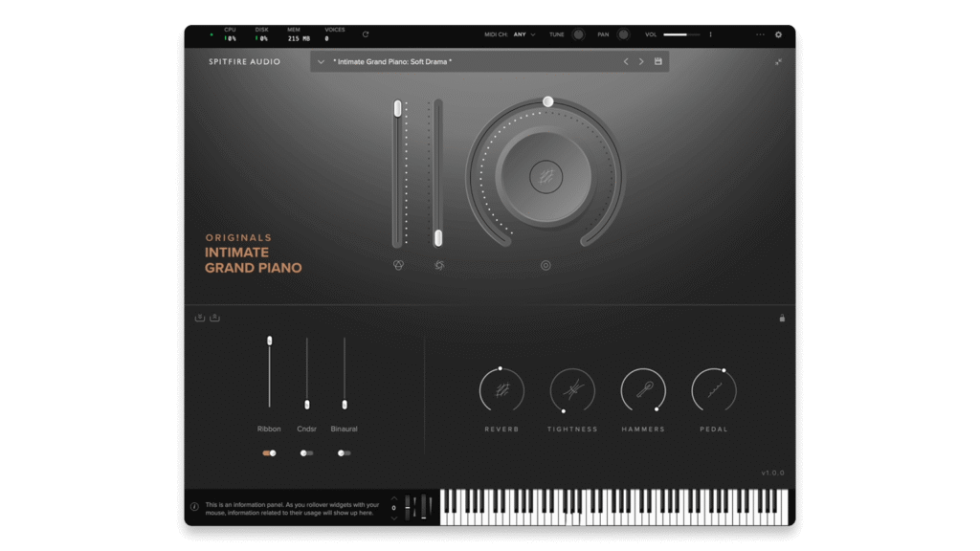Viewport: 980px width, 551px height.
Task: Go to the previous preset arrow
Action: 626,61
